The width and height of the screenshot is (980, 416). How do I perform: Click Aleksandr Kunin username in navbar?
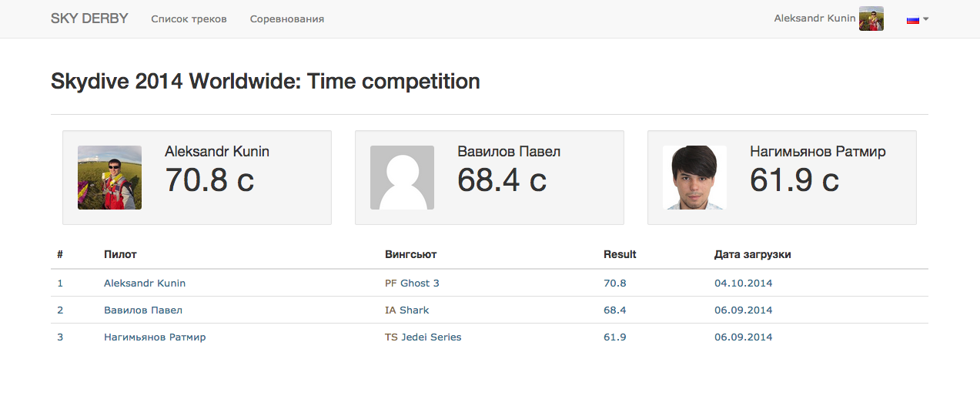[814, 18]
